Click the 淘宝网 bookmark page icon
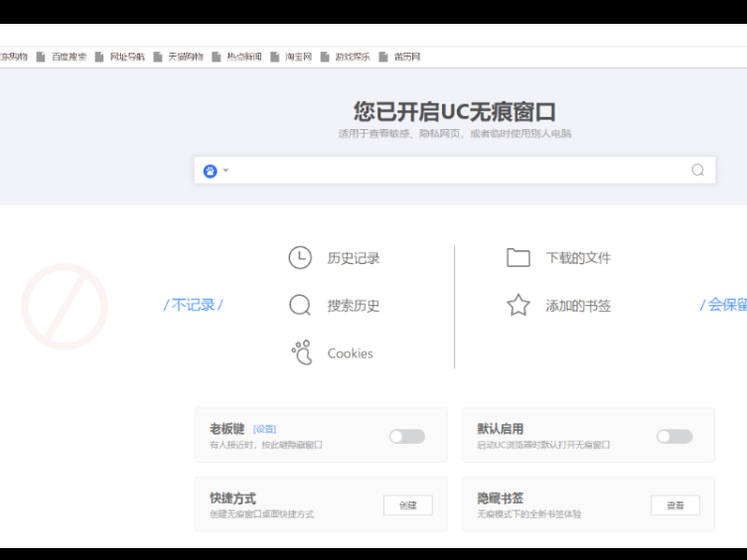 point(274,58)
